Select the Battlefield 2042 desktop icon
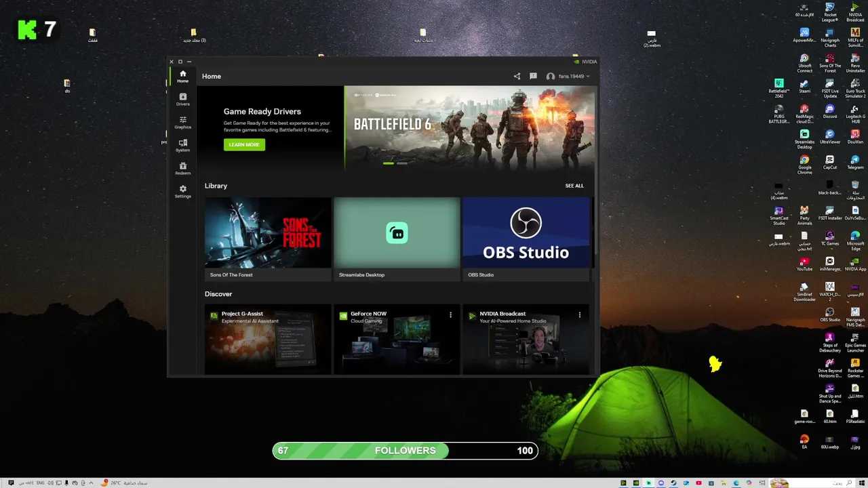Viewport: 868px width, 488px height. [x=779, y=88]
